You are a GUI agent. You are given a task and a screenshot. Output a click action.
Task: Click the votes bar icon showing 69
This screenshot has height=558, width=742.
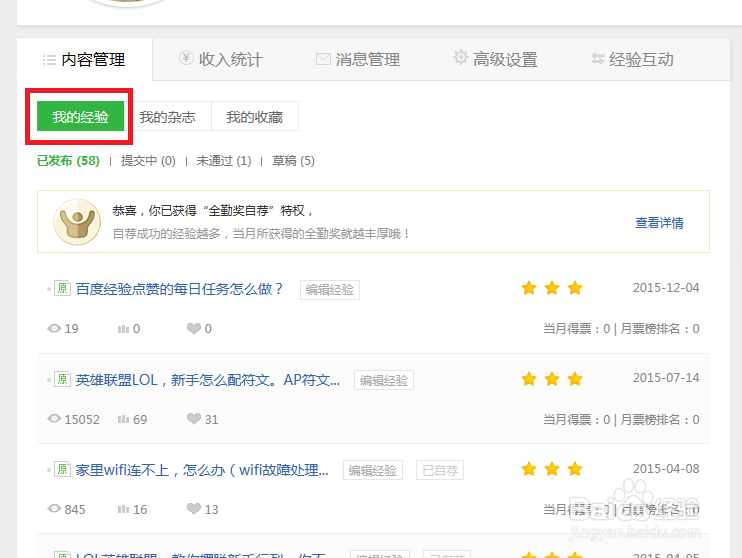pyautogui.click(x=123, y=419)
